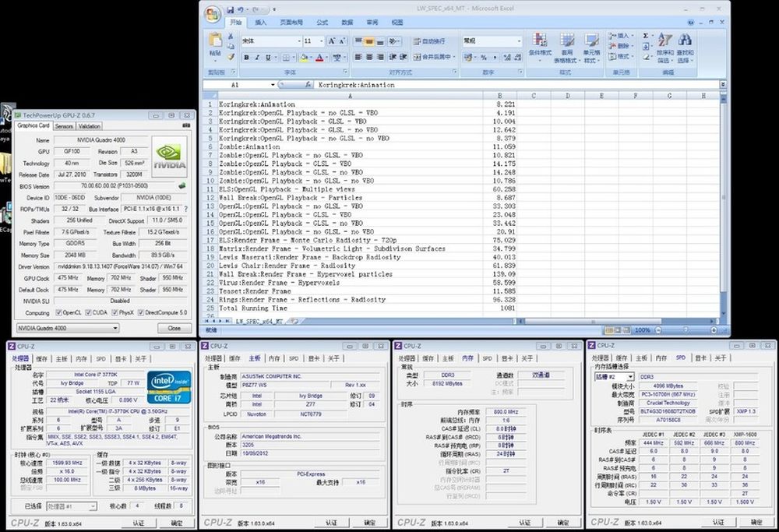
Task: Toggle the OpenCL checkbox in GPU-Z
Action: [x=58, y=312]
